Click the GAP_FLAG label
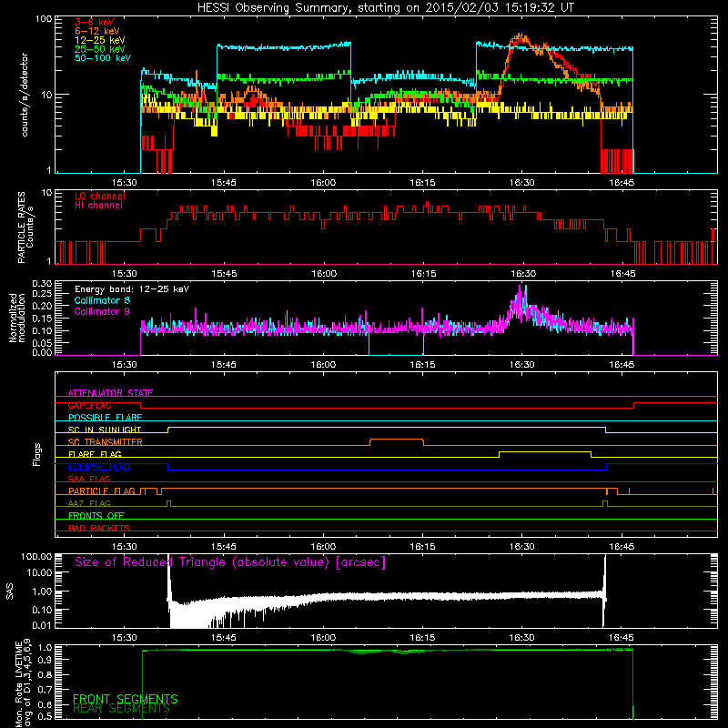The height and width of the screenshot is (728, 728). point(89,405)
